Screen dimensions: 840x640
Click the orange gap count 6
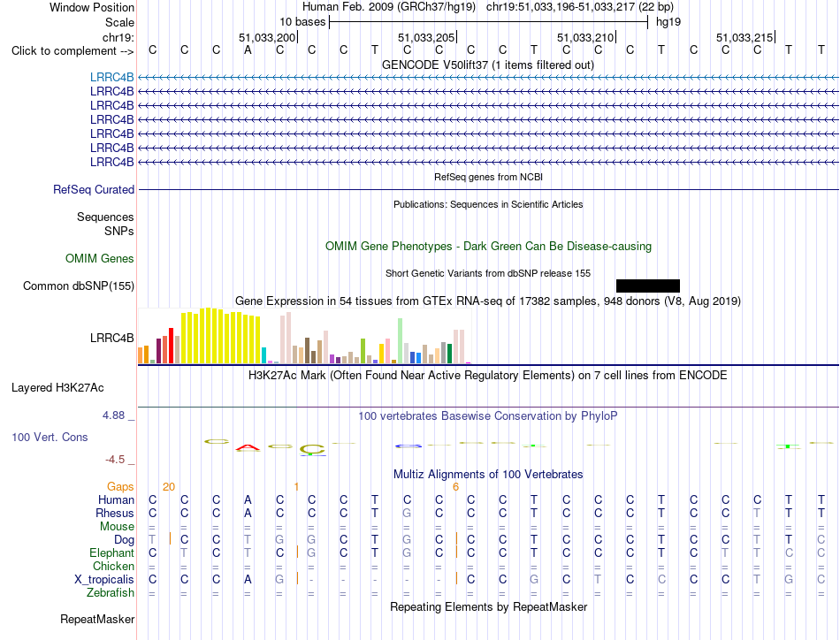coord(455,486)
